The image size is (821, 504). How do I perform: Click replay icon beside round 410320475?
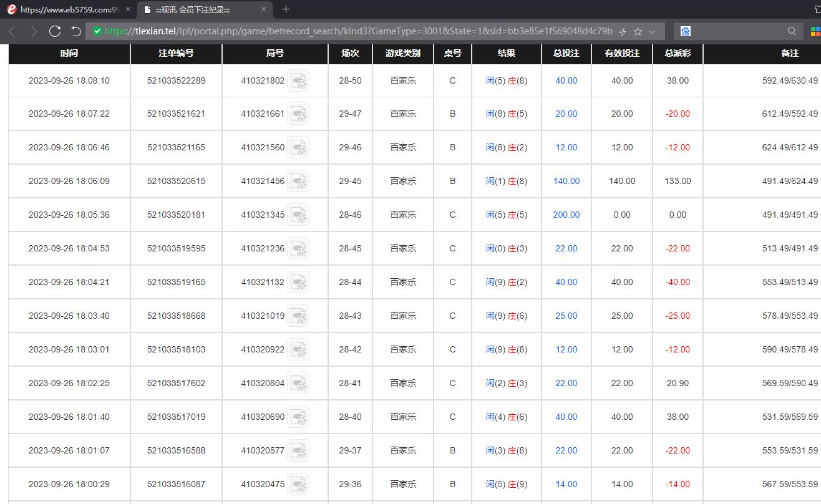tap(298, 485)
